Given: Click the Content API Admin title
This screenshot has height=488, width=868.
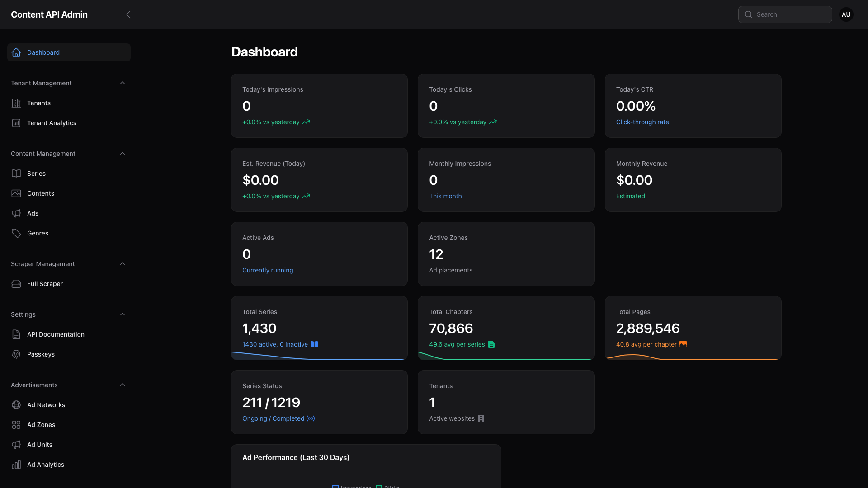Looking at the screenshot, I should pyautogui.click(x=49, y=14).
